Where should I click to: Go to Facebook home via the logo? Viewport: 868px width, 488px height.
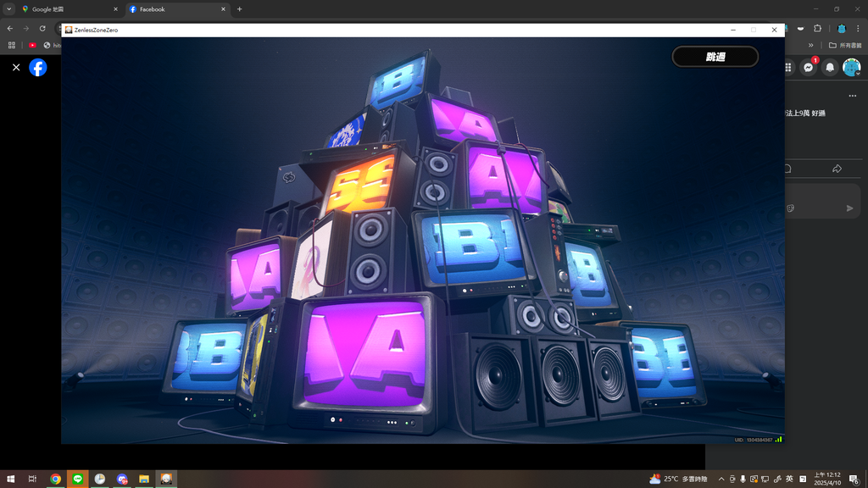37,68
